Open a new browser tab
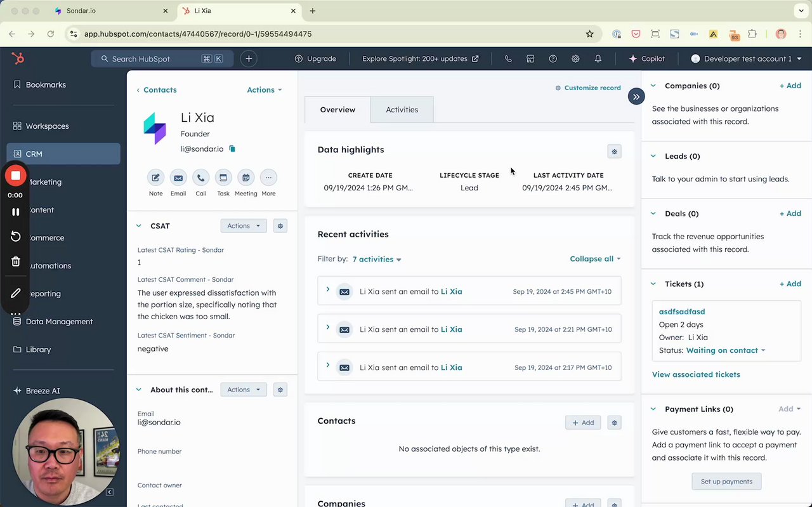This screenshot has height=507, width=812. (x=313, y=11)
